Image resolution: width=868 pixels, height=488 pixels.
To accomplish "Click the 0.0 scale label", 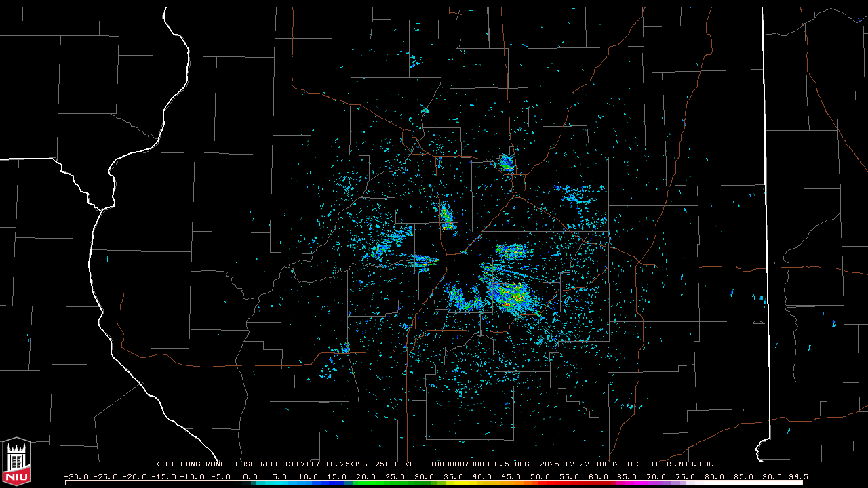I will [x=250, y=477].
